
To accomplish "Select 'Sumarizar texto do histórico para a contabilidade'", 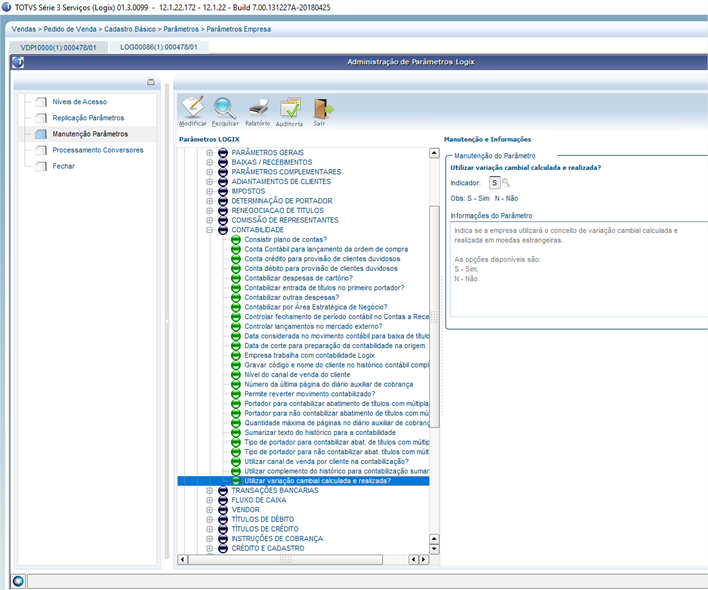I will point(320,432).
